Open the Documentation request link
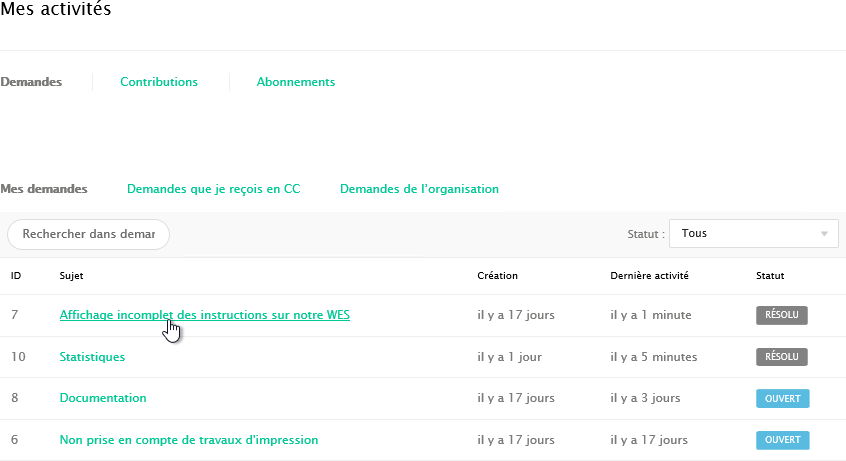 click(103, 398)
